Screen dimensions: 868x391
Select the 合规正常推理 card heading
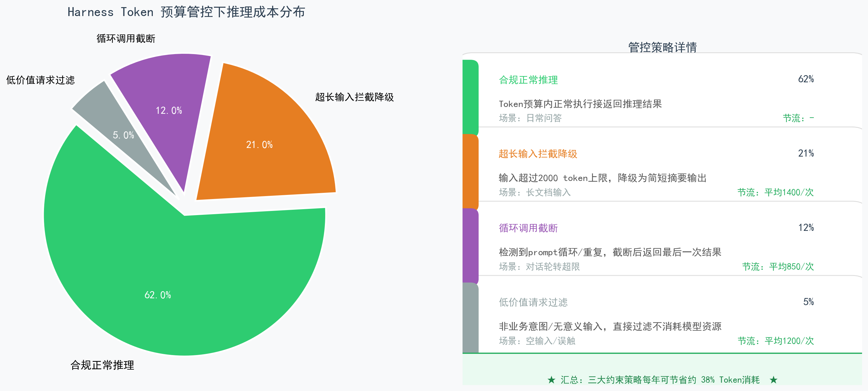click(x=528, y=80)
